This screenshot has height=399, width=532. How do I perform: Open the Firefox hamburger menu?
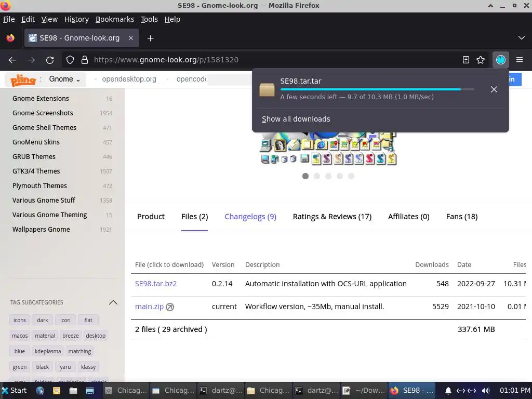coord(520,60)
